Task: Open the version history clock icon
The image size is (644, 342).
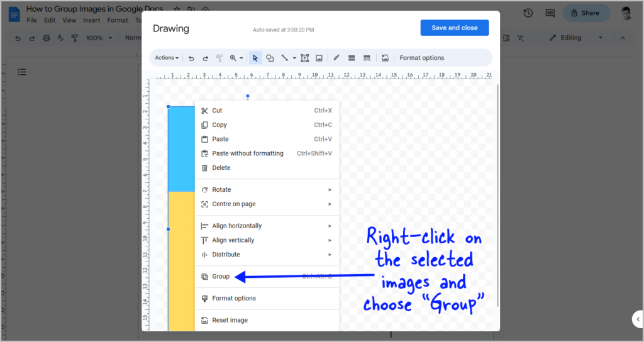Action: [528, 13]
